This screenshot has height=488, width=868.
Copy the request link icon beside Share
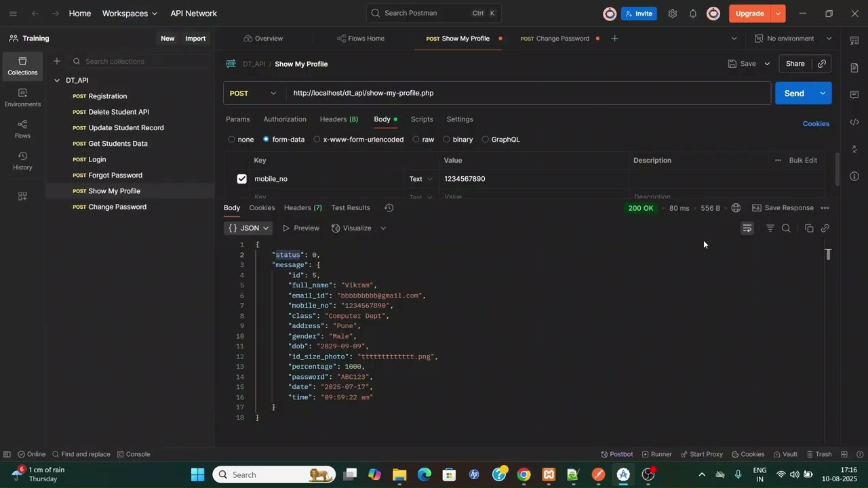(x=822, y=64)
